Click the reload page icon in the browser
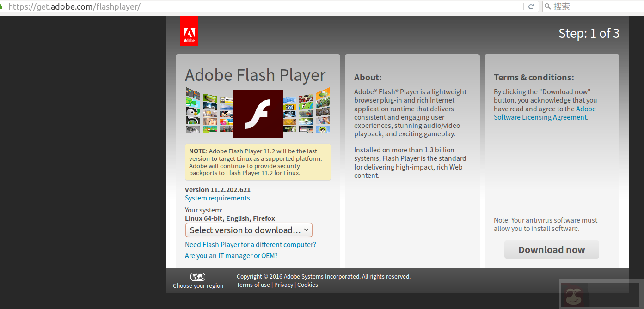644x309 pixels. tap(531, 6)
